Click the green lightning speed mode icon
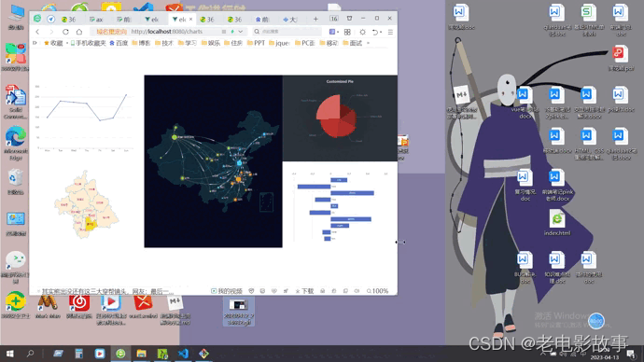Viewport: 644px width, 362px height. pyautogui.click(x=232, y=32)
